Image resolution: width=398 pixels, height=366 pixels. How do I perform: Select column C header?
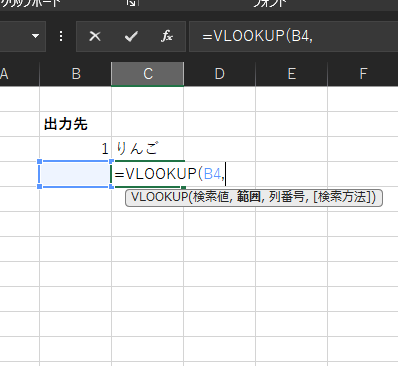[x=148, y=74]
